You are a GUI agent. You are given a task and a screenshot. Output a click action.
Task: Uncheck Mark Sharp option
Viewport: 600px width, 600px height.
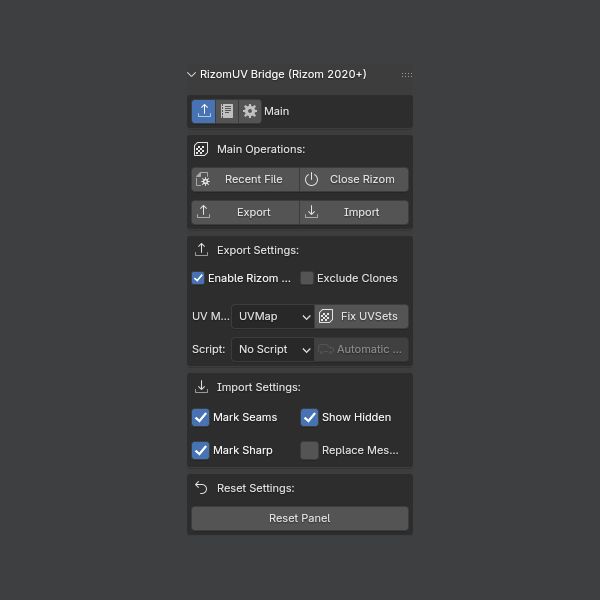tap(201, 450)
